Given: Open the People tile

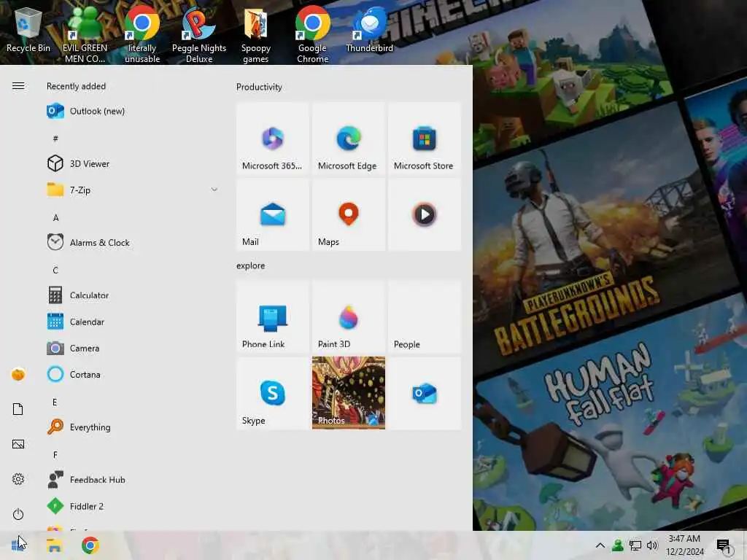Looking at the screenshot, I should [425, 317].
